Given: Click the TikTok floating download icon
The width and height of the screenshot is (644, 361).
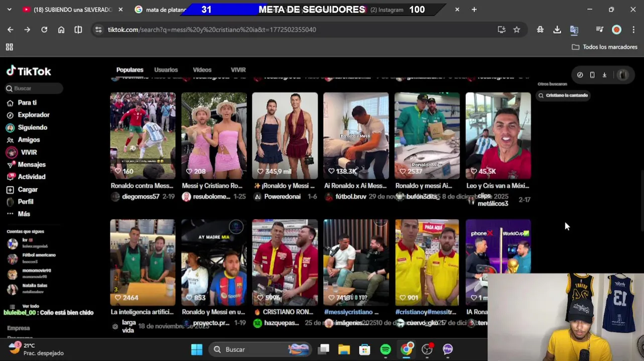Looking at the screenshot, I should (x=604, y=75).
